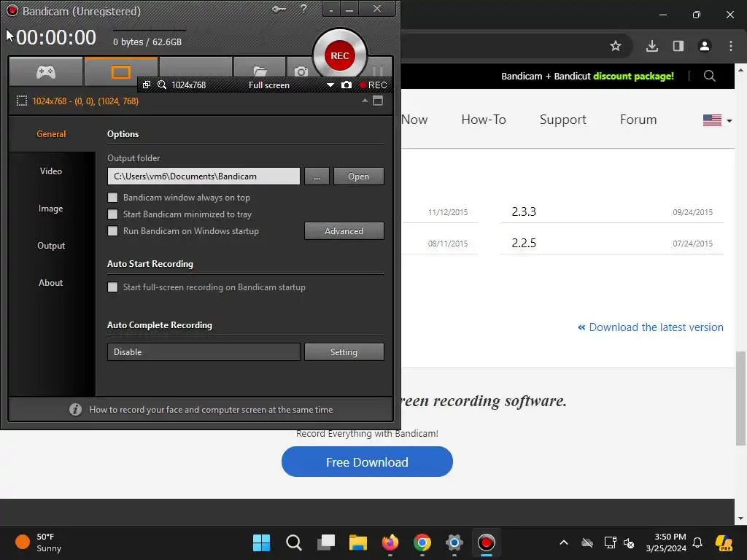Click the Open output folder button
The height and width of the screenshot is (560, 747).
(x=359, y=176)
